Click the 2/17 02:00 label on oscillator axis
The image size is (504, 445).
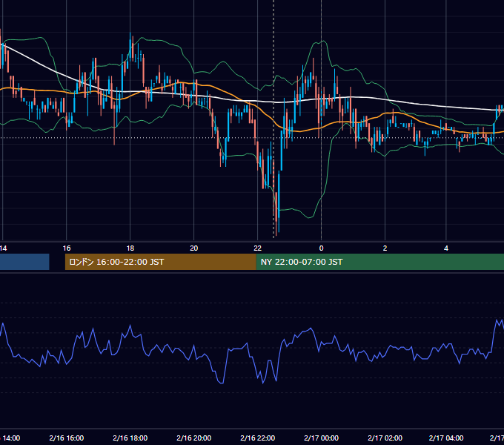[x=385, y=438]
